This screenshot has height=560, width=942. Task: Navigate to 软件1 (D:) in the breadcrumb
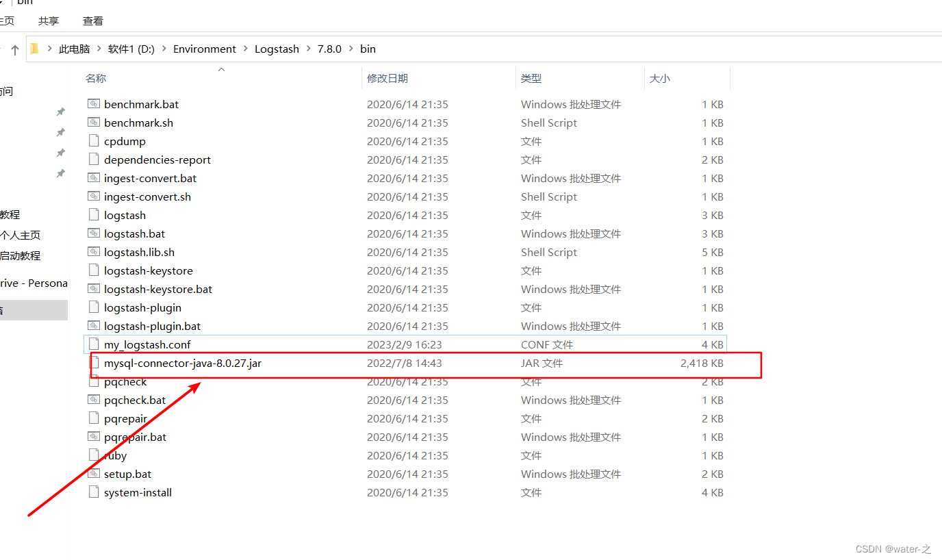131,49
